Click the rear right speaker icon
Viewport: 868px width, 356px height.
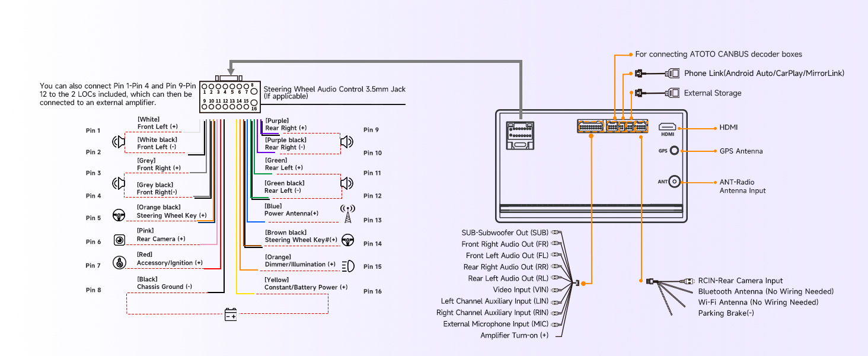tap(347, 142)
